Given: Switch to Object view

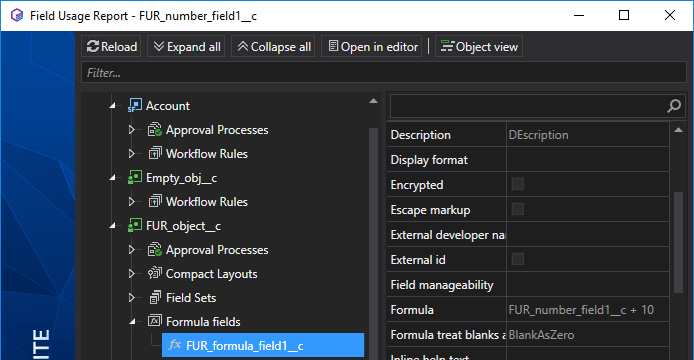Looking at the screenshot, I should tap(479, 46).
